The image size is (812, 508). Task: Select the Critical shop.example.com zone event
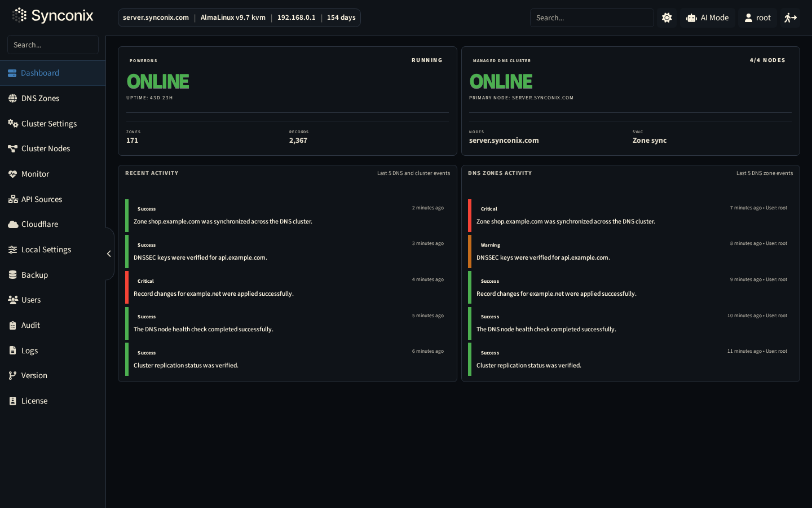tap(630, 216)
